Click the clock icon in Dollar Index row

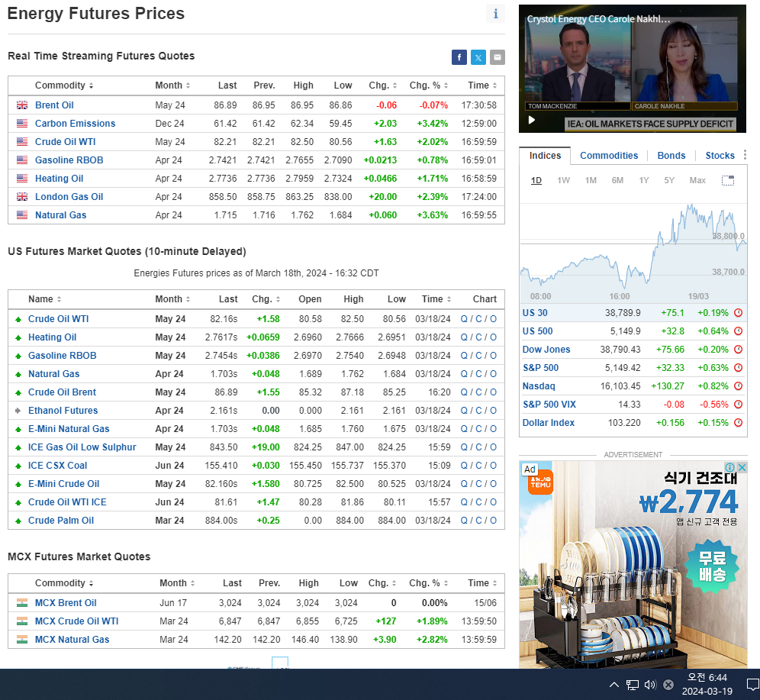[x=738, y=423]
